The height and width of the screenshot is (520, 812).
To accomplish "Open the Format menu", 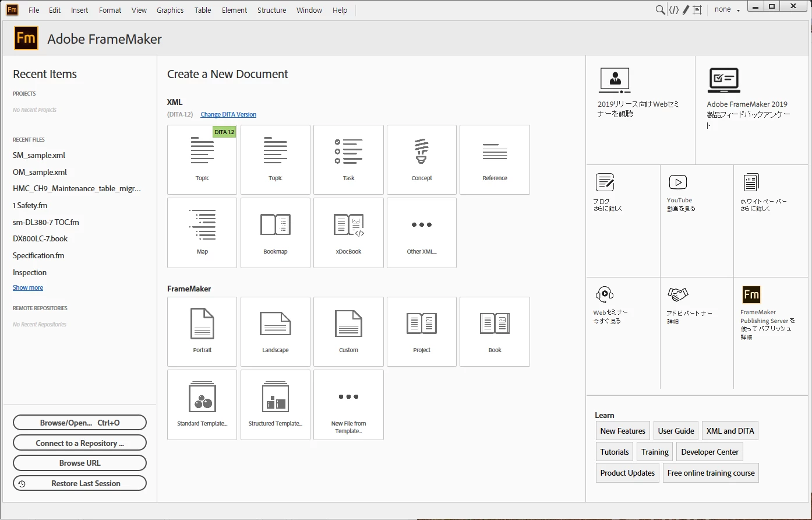I will [110, 10].
